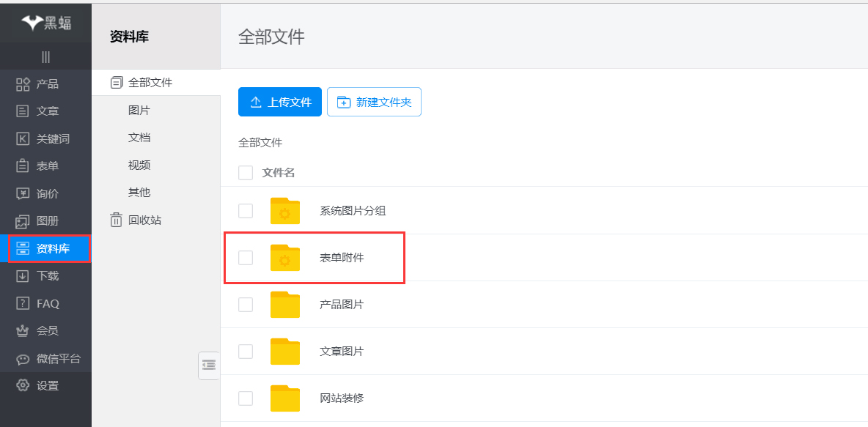Collapse the main sidebar with three-bar handle
The width and height of the screenshot is (868, 427).
(x=45, y=57)
